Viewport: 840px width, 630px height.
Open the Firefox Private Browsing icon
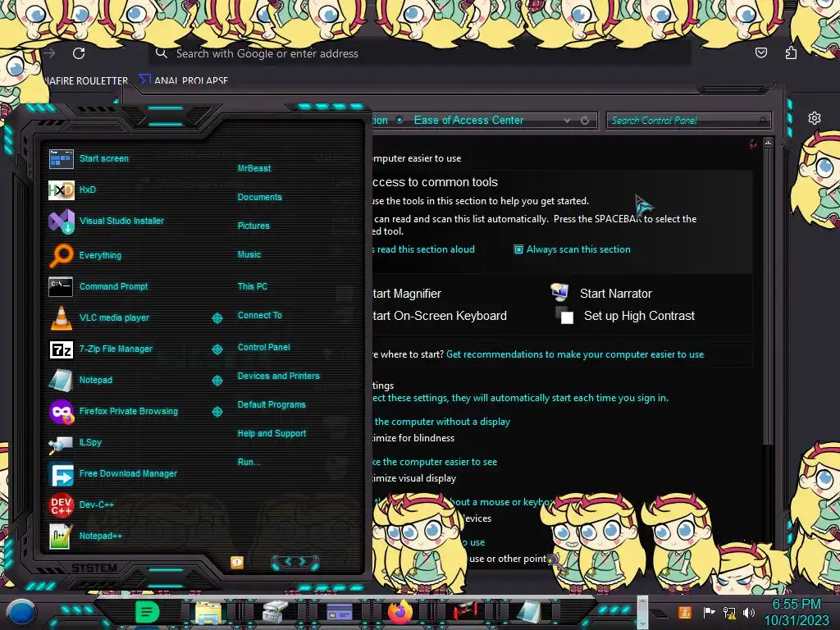(x=61, y=412)
